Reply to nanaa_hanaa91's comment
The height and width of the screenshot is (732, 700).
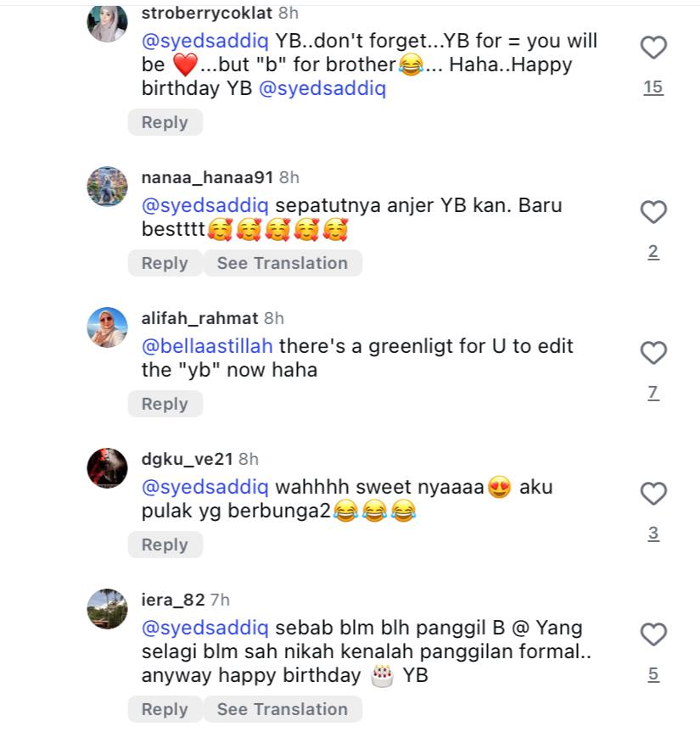[x=165, y=263]
